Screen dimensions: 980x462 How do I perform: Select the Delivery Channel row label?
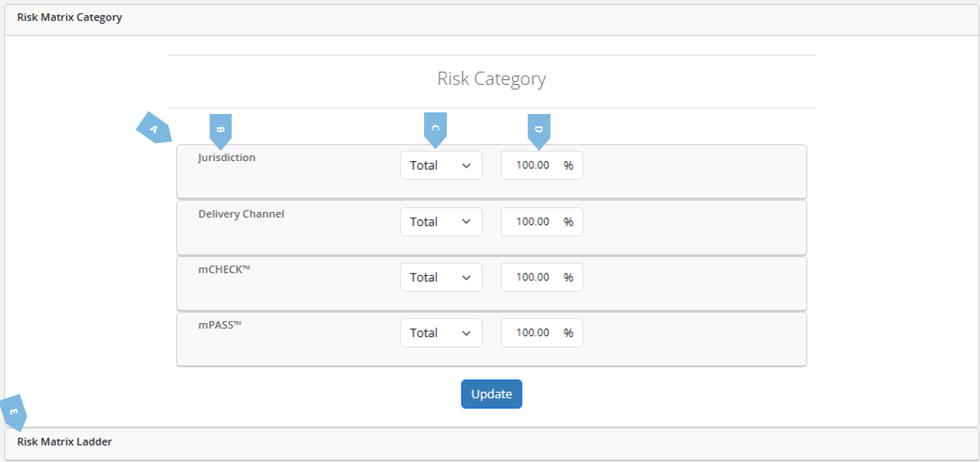click(x=241, y=214)
